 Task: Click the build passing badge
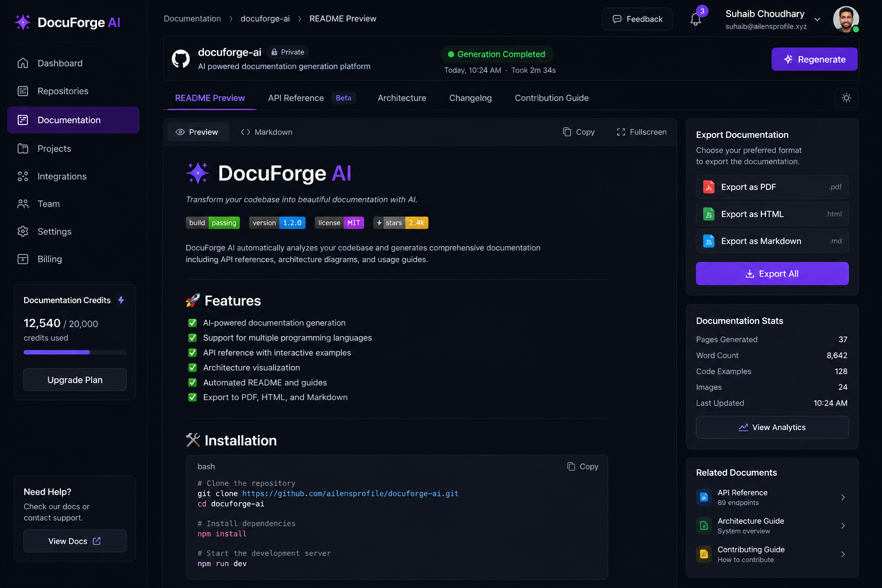pos(213,223)
